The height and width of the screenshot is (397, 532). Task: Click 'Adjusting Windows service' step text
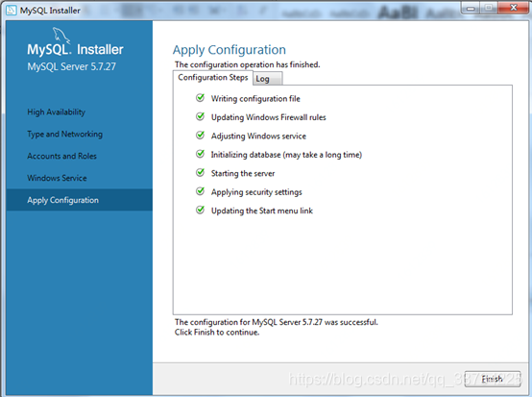(x=258, y=136)
